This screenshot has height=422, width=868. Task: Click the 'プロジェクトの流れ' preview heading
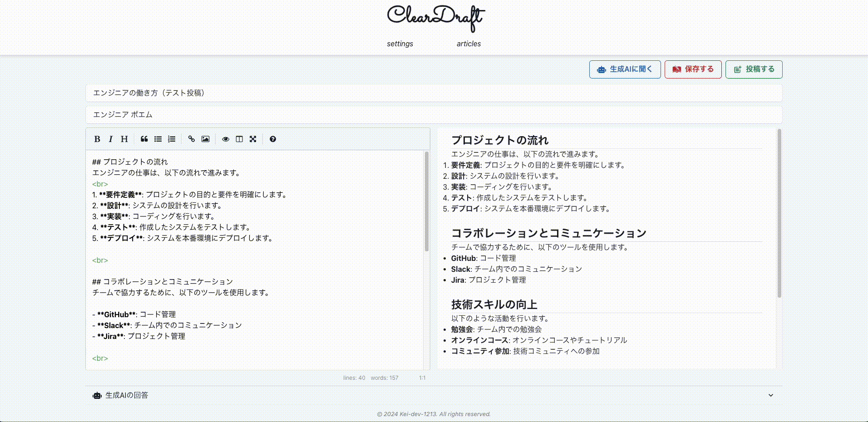coord(500,140)
